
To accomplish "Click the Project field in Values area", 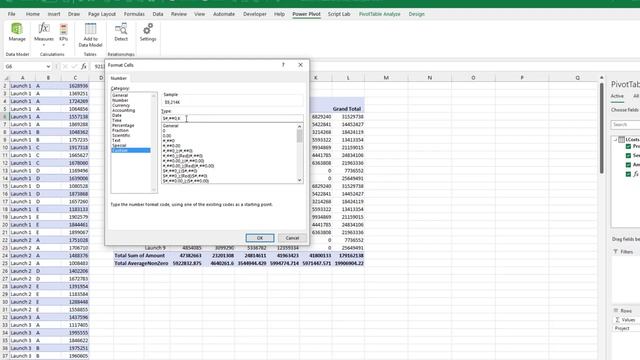I will click(626, 329).
